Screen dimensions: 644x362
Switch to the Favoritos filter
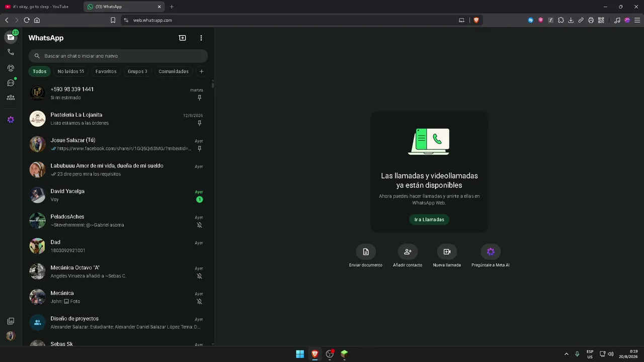106,71
